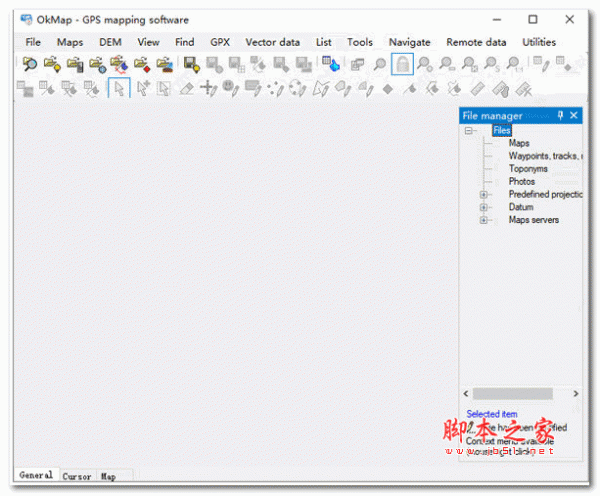Select Toponyms in file tree
Viewport: 600px width, 496px height.
[528, 169]
